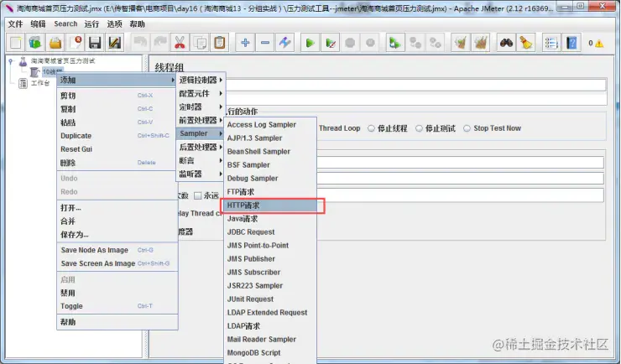Viewport: 621px width, 364px height.
Task: Choose BeanShell Sampler option
Action: (x=270, y=152)
